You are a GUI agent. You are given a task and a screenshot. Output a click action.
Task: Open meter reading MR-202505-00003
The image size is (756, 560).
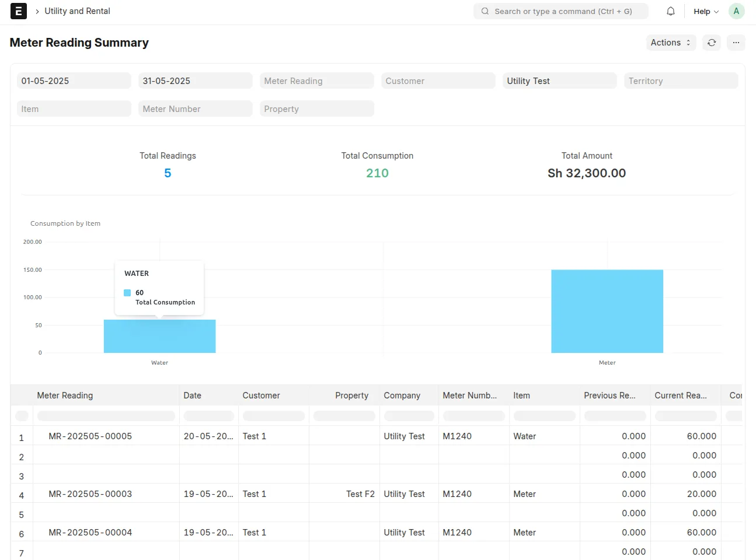90,494
